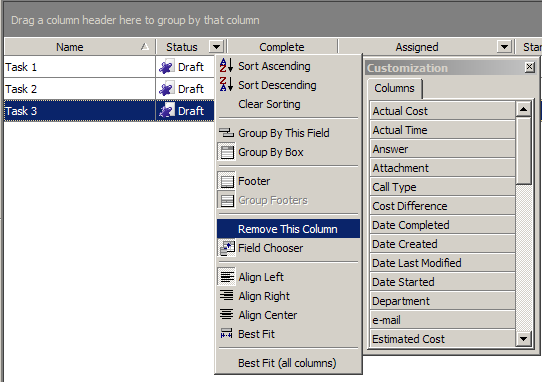The height and width of the screenshot is (382, 542).
Task: Click the Sort Descending Z-A icon
Action: 226,85
